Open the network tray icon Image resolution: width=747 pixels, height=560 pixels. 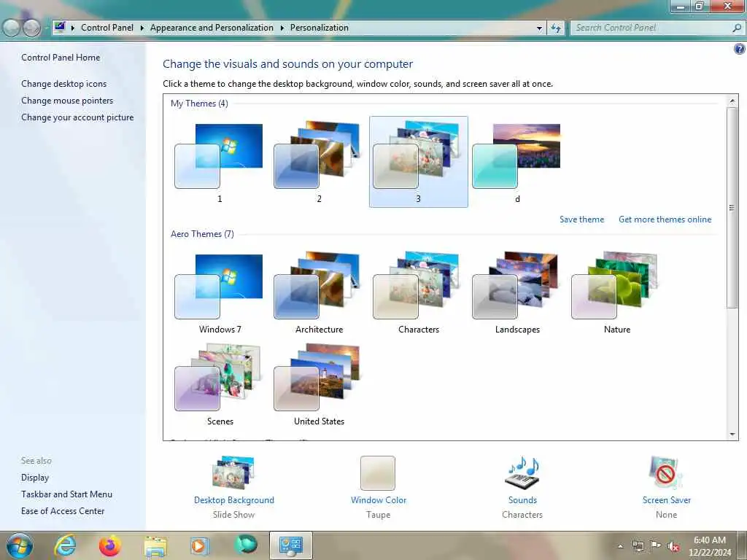pyautogui.click(x=638, y=546)
